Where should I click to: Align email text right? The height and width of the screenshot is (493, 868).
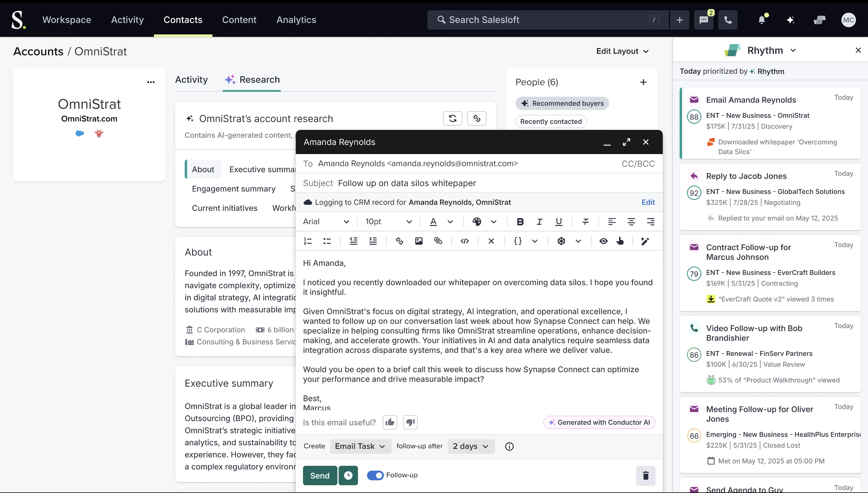pyautogui.click(x=650, y=222)
